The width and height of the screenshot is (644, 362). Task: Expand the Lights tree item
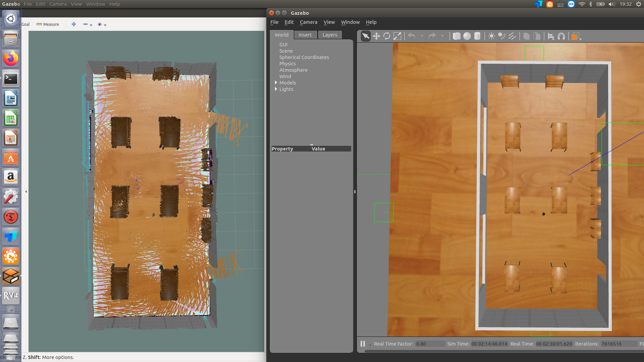tap(276, 89)
